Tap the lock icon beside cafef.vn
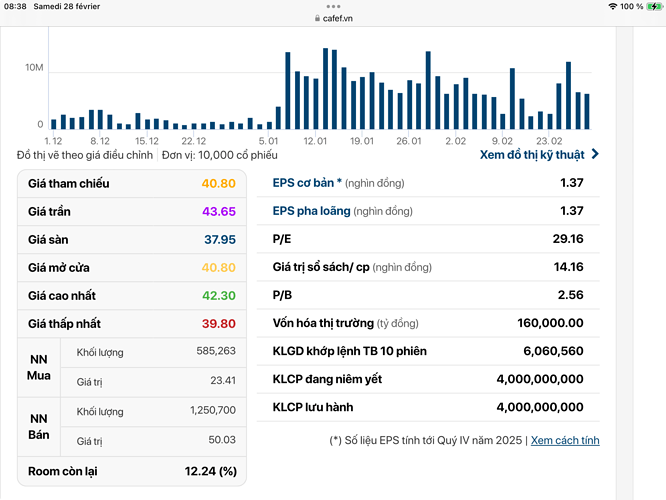Screen dimensions: 666x500 click(x=316, y=18)
